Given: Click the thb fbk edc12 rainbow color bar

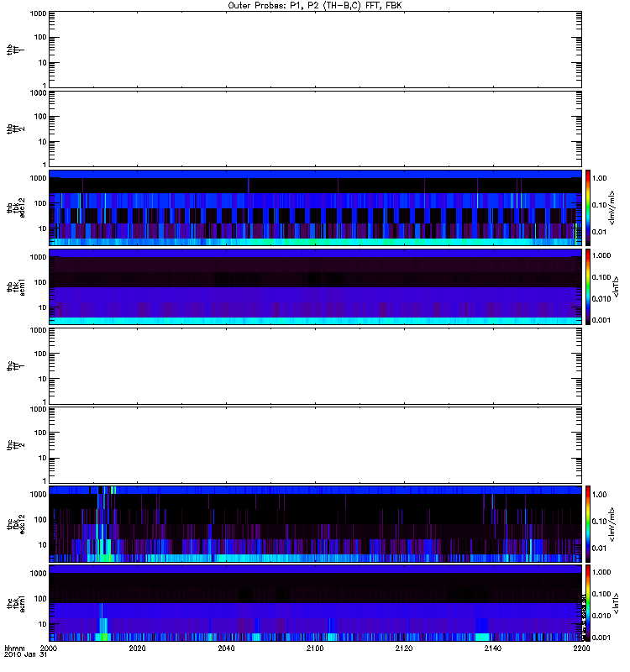Looking at the screenshot, I should click(588, 207).
